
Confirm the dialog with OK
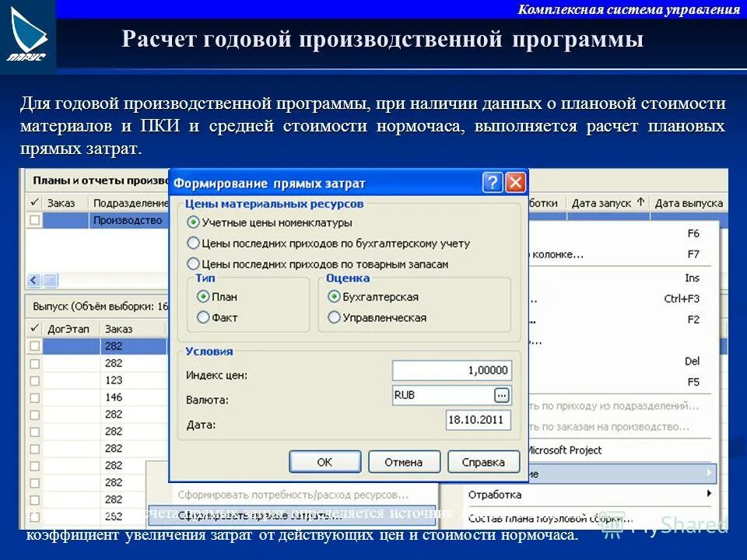click(324, 460)
